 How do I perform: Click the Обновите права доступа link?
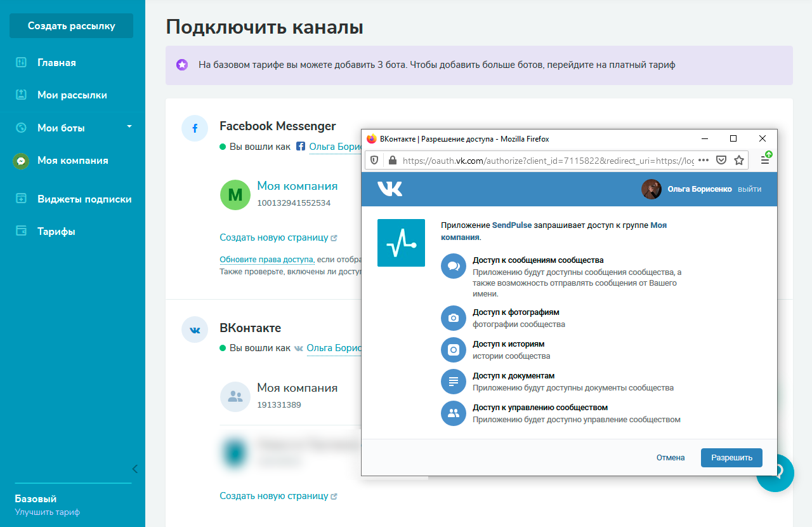point(266,260)
